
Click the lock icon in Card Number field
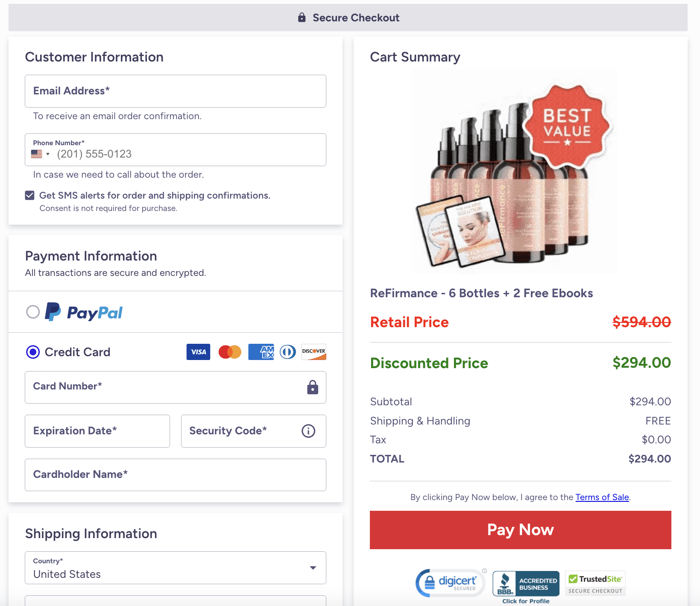[x=312, y=387]
